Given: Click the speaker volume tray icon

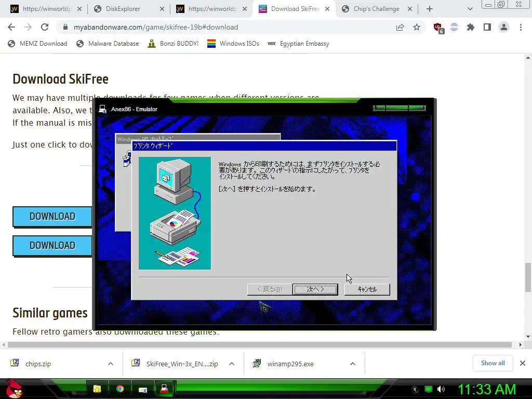Looking at the screenshot, I should tap(441, 389).
